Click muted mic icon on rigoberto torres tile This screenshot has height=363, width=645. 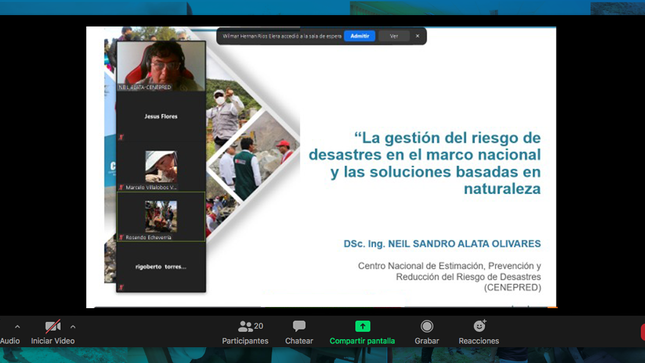click(121, 287)
